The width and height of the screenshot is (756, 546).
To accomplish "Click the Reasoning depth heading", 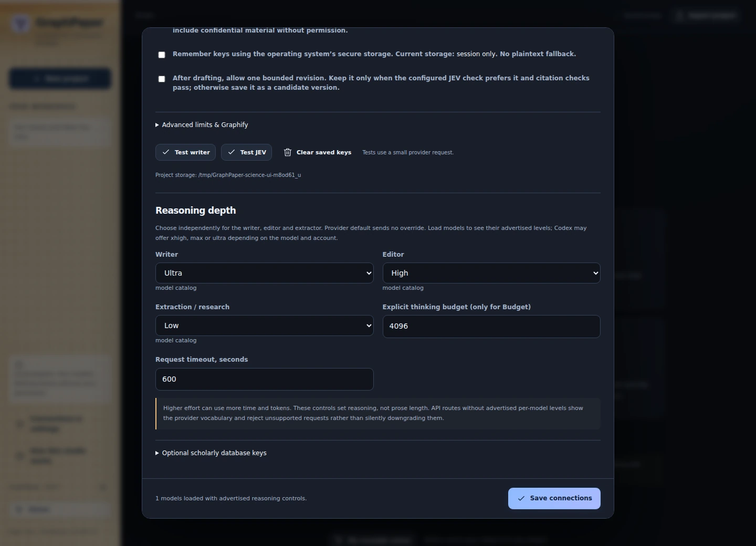I will coord(196,211).
